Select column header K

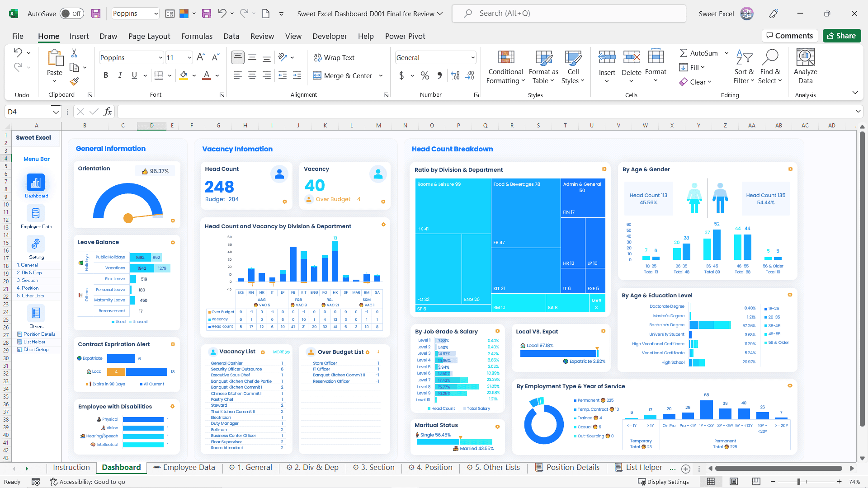(325, 126)
